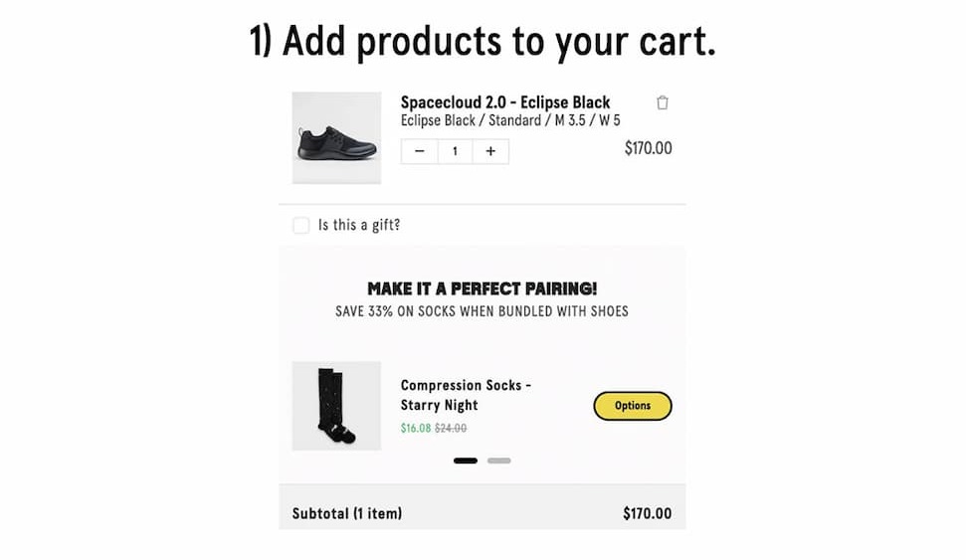The width and height of the screenshot is (966, 560).
Task: Check the "Is this a gift?" checkbox
Action: click(x=301, y=226)
